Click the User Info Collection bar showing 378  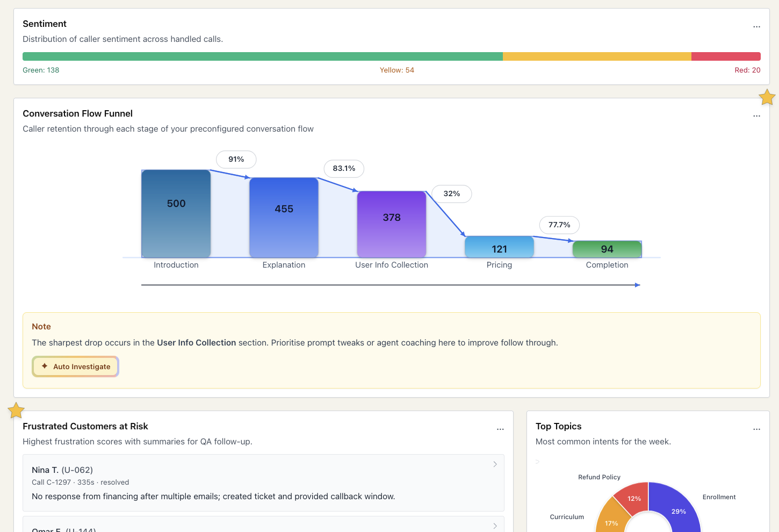[x=392, y=224]
